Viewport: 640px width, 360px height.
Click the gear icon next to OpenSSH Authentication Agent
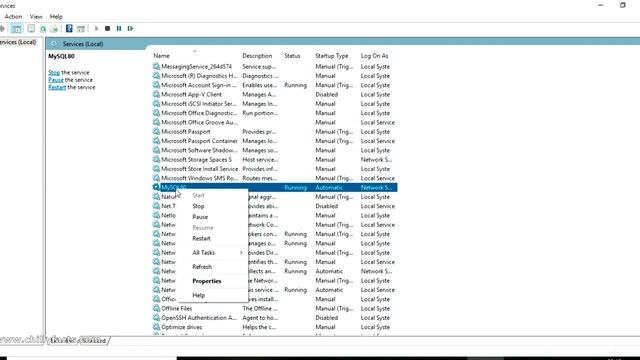[x=156, y=317]
